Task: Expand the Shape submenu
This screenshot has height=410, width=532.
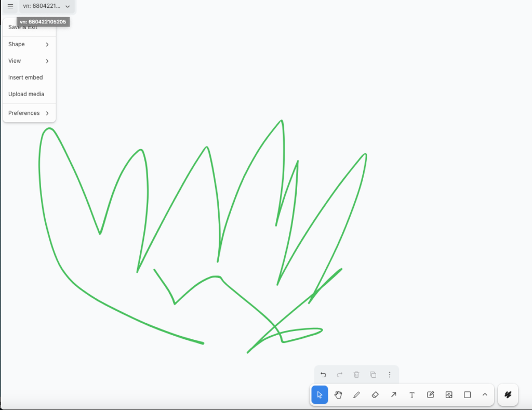Action: click(x=29, y=44)
